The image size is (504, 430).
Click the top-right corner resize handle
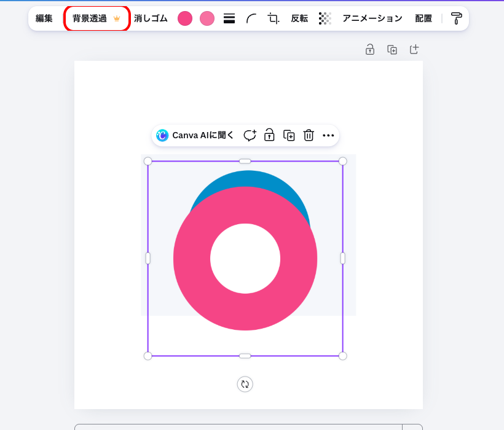click(342, 161)
